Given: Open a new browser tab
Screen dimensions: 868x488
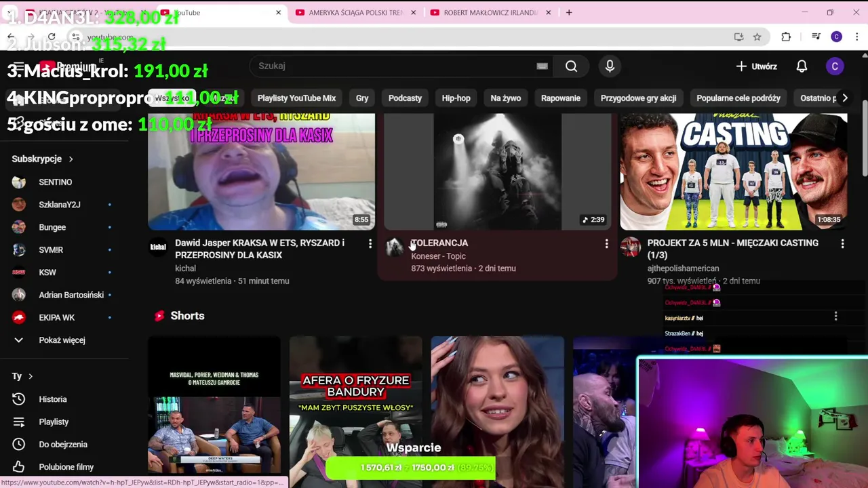Looking at the screenshot, I should 569,12.
